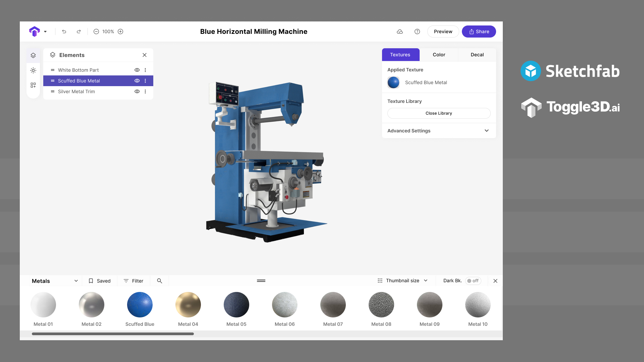Hide the White Bottom Part element

137,70
